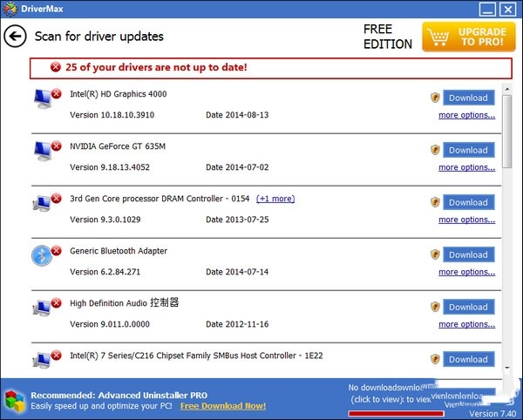Open the Free Download Now link
Screen dimensions: 523x420
(222, 406)
